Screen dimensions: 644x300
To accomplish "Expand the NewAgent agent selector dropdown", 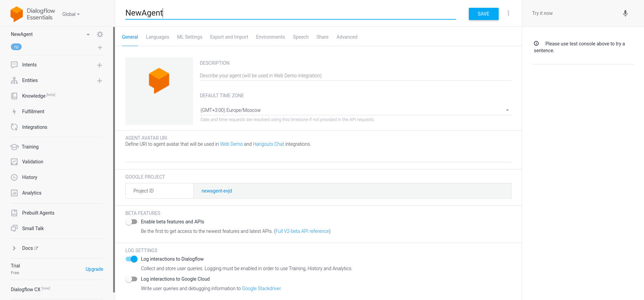I will tap(88, 35).
